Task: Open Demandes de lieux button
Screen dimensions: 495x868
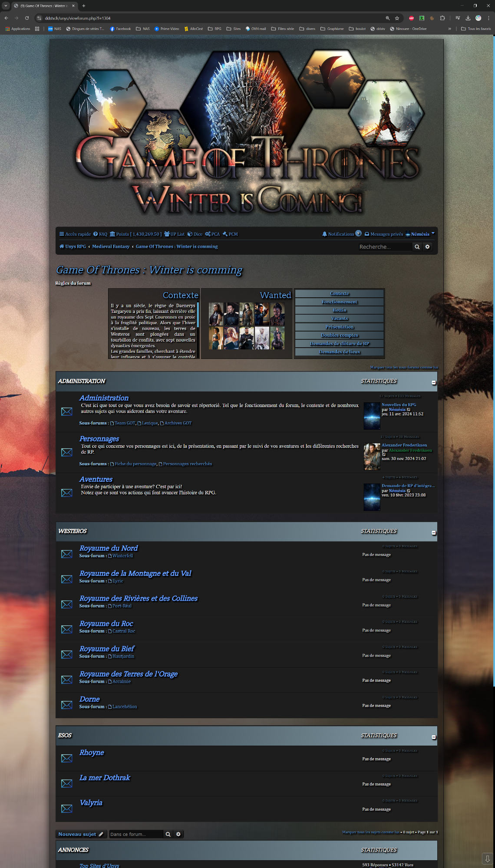Action: pos(340,352)
